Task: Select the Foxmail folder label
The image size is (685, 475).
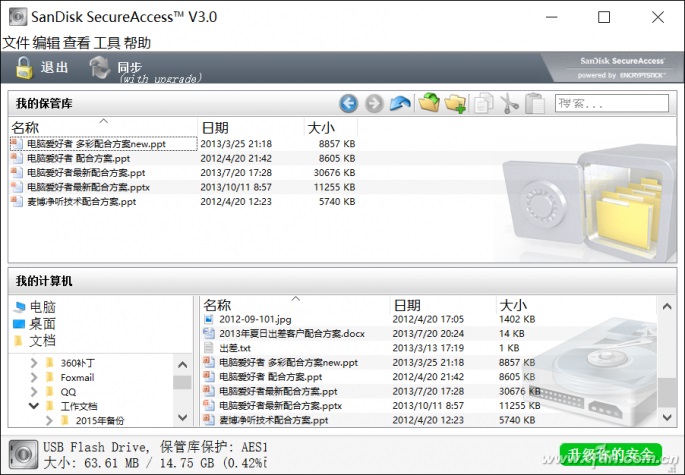Action: point(77,377)
